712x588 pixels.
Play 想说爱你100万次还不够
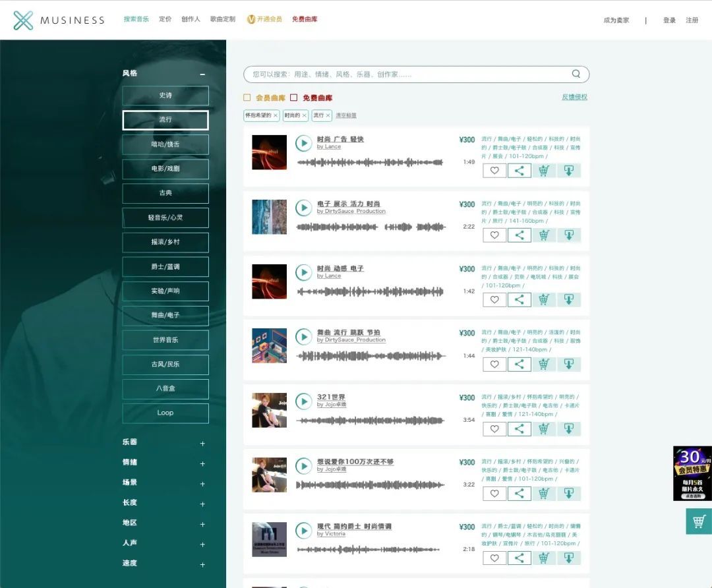click(303, 466)
